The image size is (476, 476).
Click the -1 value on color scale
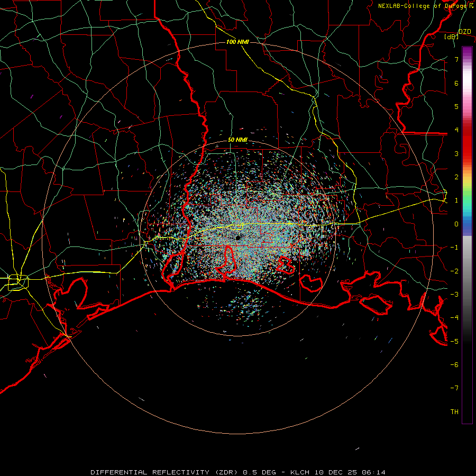(x=454, y=248)
